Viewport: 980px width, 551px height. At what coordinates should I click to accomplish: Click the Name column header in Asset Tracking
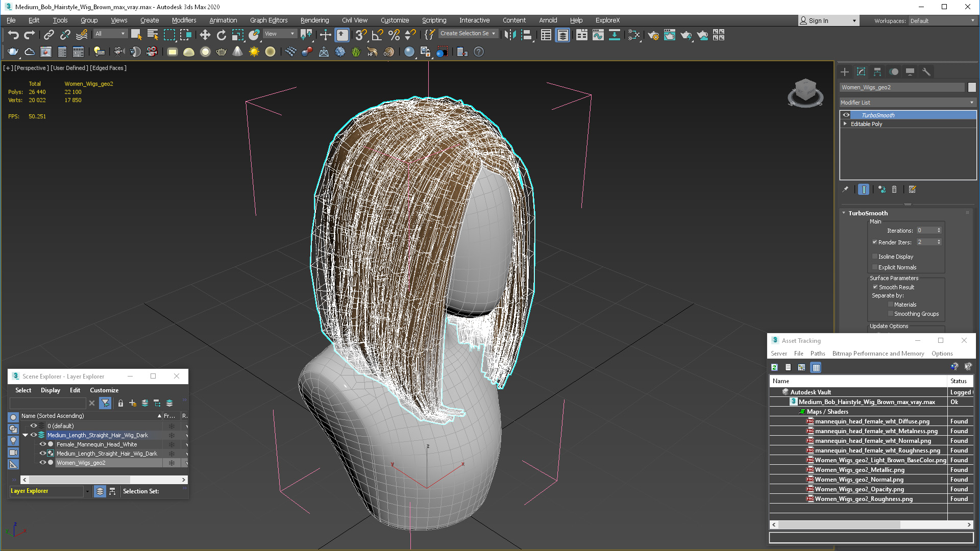858,381
